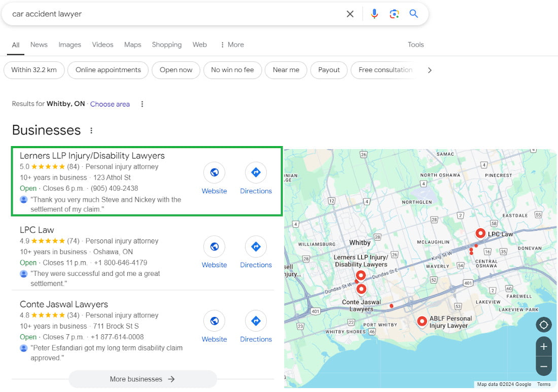Expand the More search categories menu

(232, 45)
